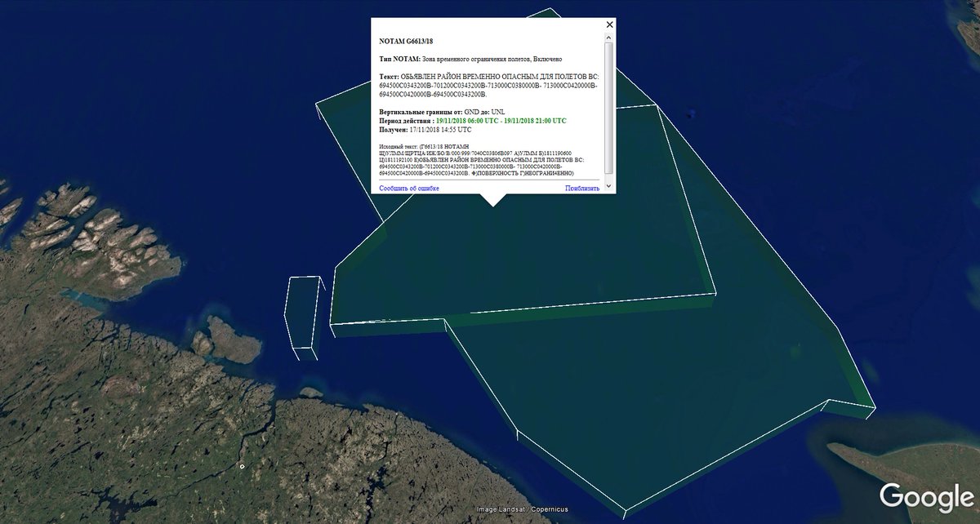Screen dimensions: 980x524
Task: Click the 'Тип NOTAM' line
Action: tap(470, 59)
